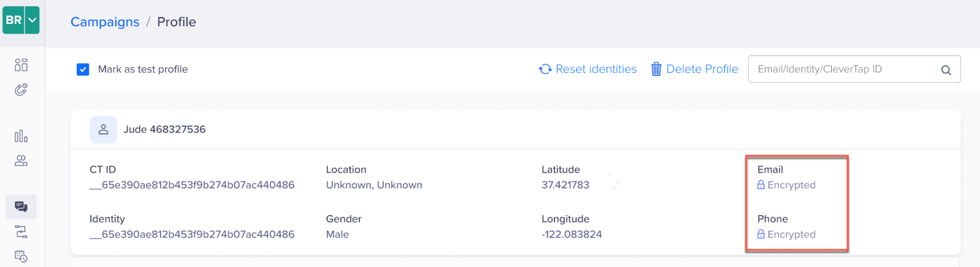The height and width of the screenshot is (267, 980).
Task: Click the engagement target sidebar icon
Action: pos(21,90)
